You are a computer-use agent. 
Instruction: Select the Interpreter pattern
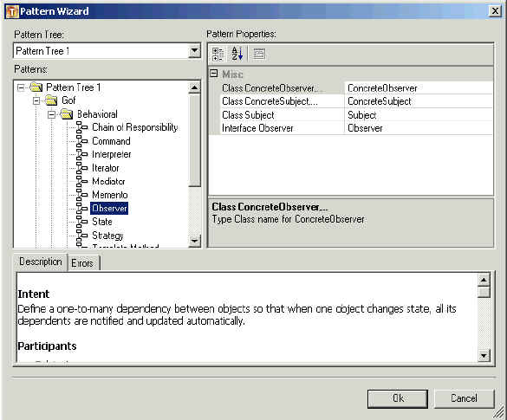pos(112,154)
